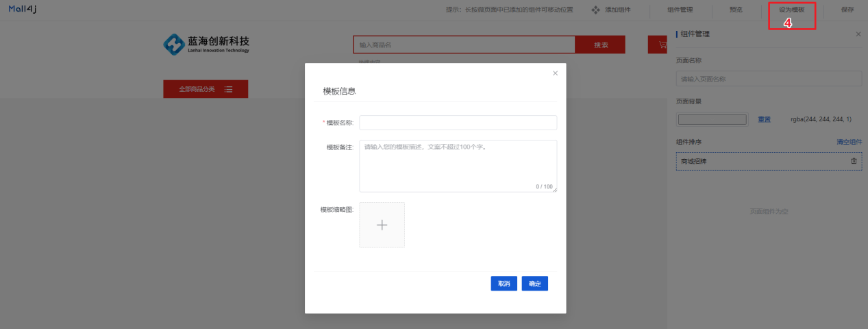
Task: Click the rgba(244, 244, 244, 1) value
Action: tap(821, 119)
